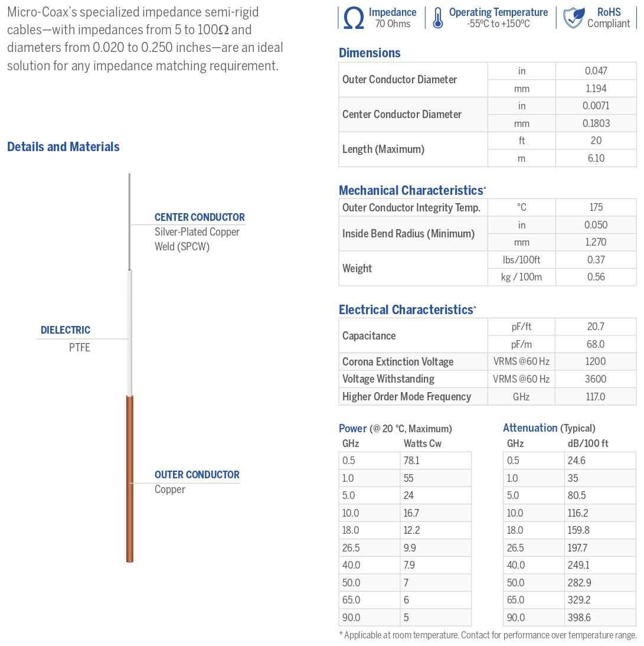Image resolution: width=644 pixels, height=646 pixels.
Task: Click the CENTER CONDUCTOR label
Action: click(200, 217)
